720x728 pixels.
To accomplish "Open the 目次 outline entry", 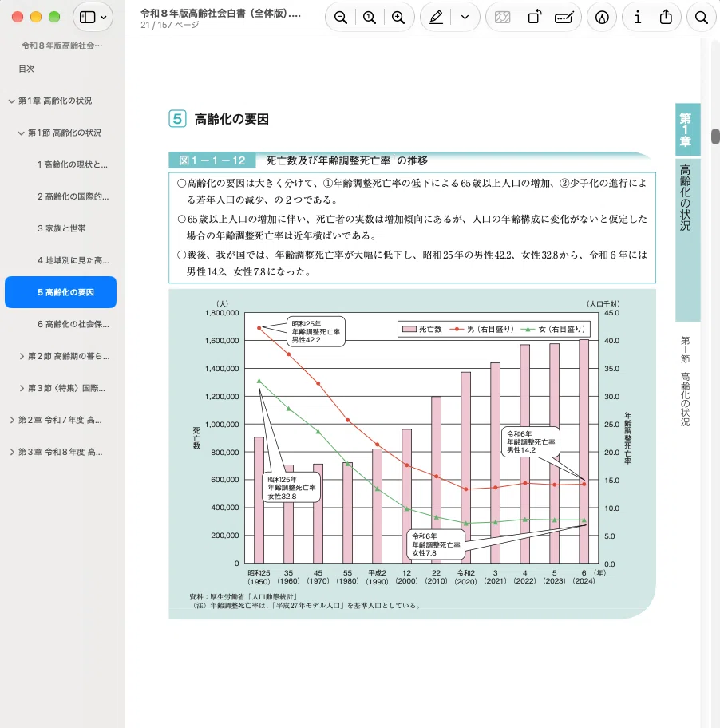I will click(26, 69).
